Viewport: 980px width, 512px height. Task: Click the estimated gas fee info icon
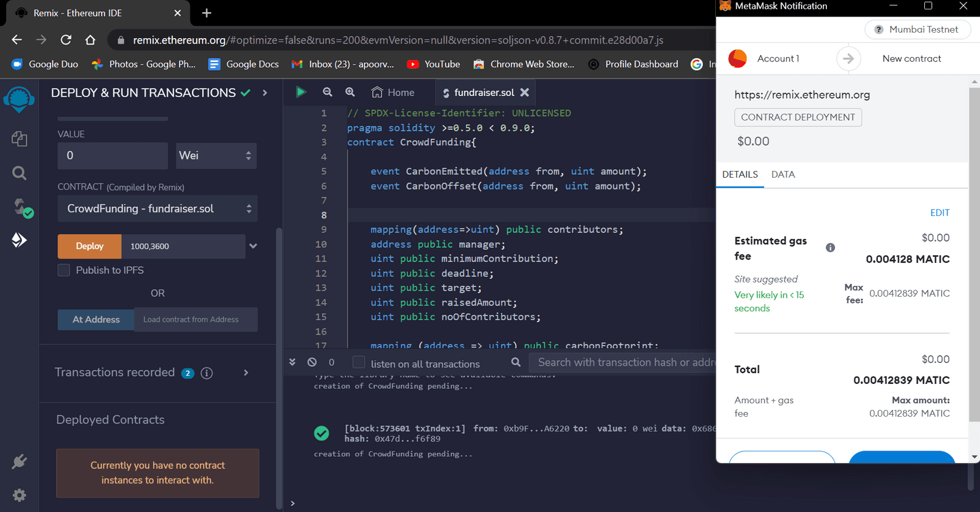click(830, 248)
